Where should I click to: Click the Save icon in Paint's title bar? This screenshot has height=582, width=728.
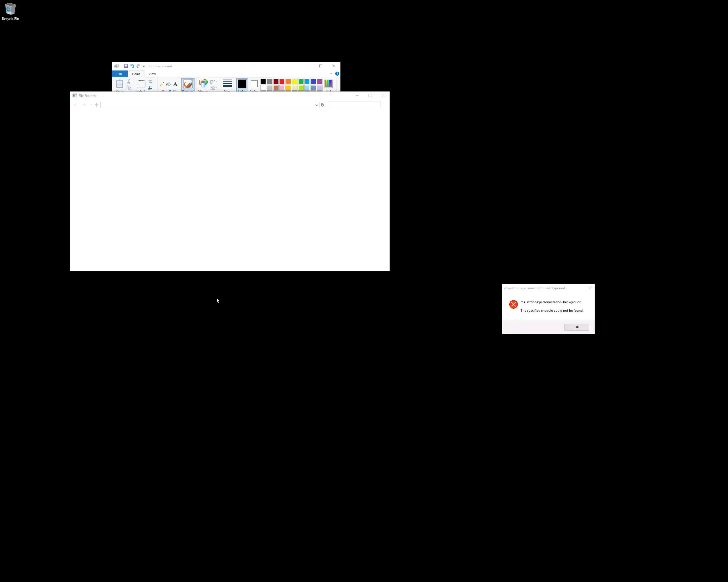click(126, 66)
